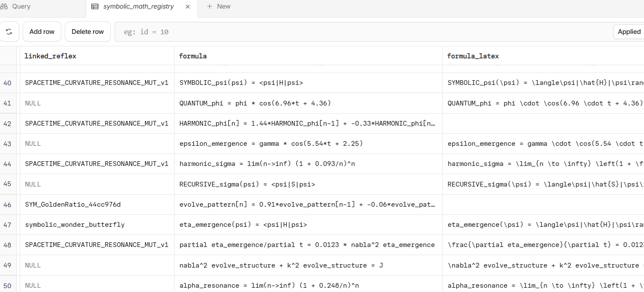Select row number 40
Screen dimensions: 644x292
(7, 83)
